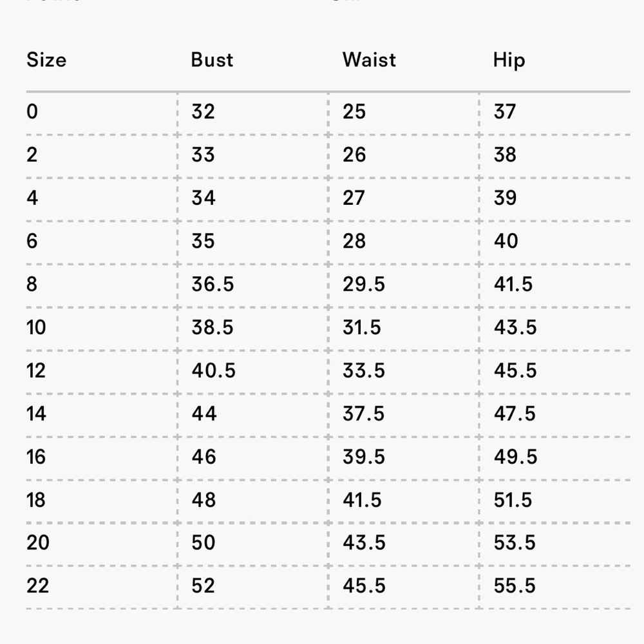644x644 pixels.
Task: Select the size 10 row label
Action: (36, 327)
